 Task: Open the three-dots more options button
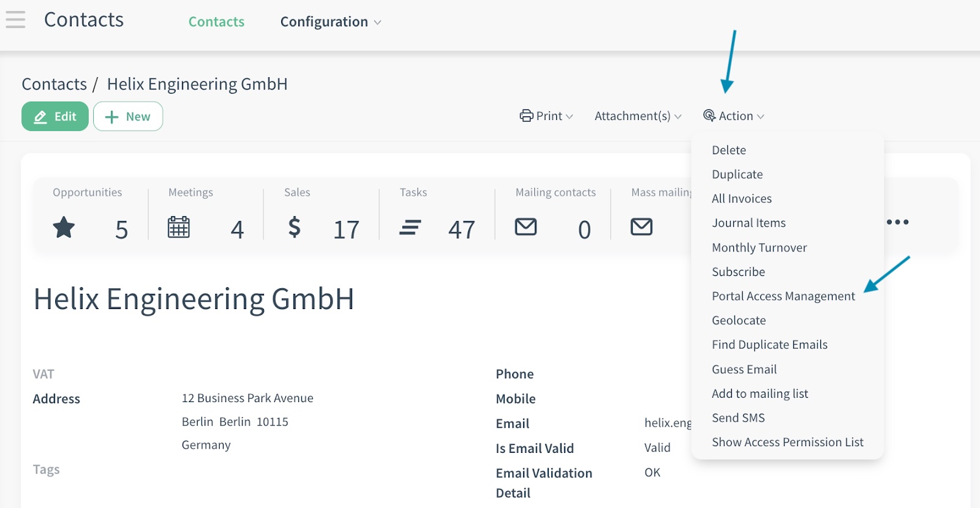point(897,222)
